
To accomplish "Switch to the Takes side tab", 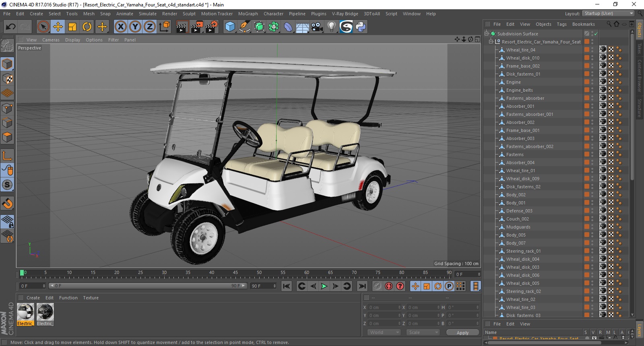I will point(640,48).
